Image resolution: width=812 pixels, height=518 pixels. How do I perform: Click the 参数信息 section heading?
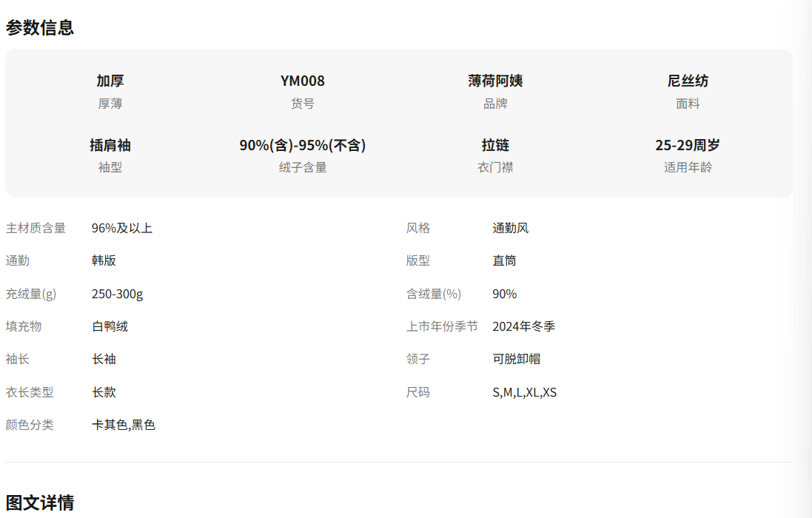(x=40, y=28)
